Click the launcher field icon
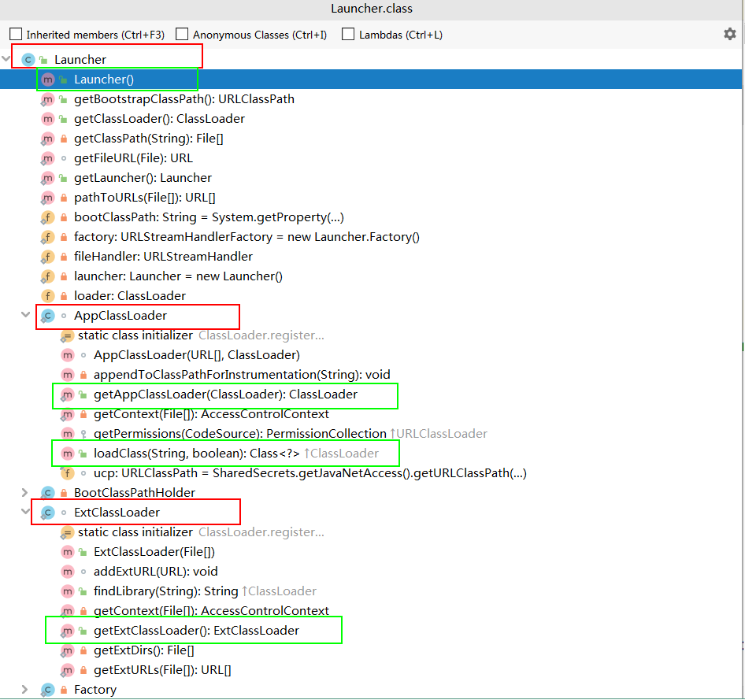The image size is (745, 700). point(47,276)
